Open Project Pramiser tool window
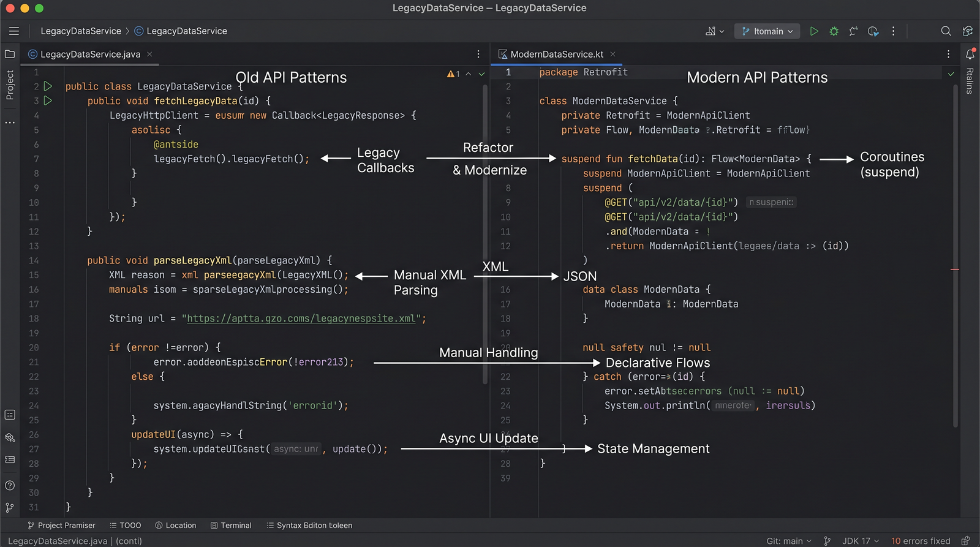 point(61,526)
